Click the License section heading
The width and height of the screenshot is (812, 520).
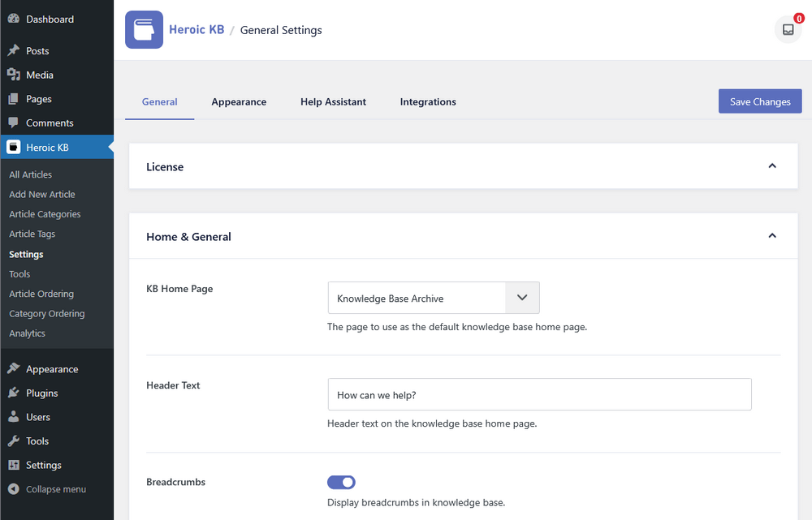165,166
